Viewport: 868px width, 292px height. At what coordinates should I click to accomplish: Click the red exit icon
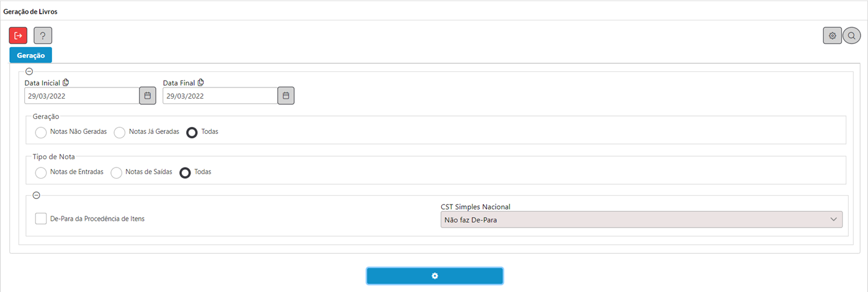[x=18, y=35]
